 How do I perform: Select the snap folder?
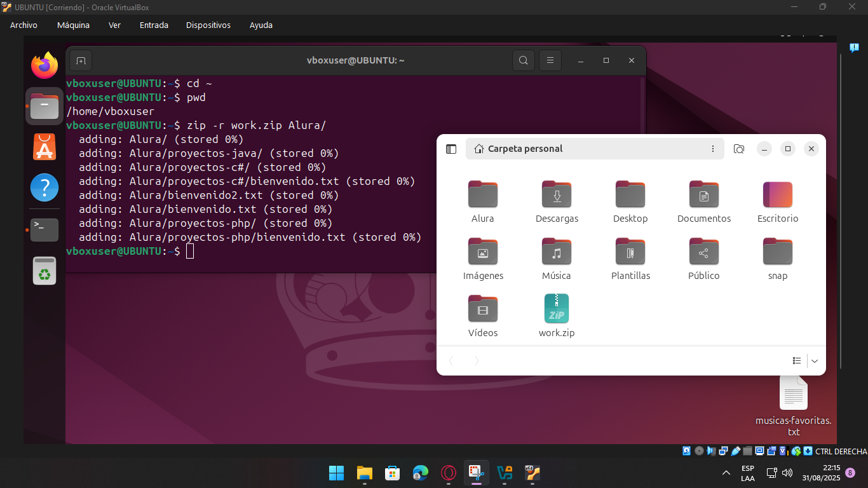click(x=778, y=259)
